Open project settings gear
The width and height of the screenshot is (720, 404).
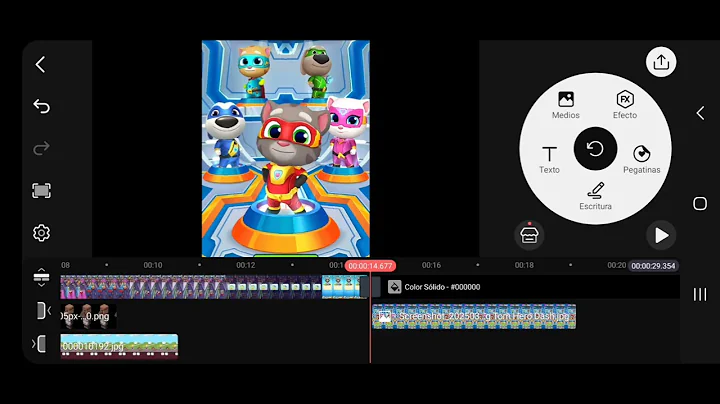(41, 233)
